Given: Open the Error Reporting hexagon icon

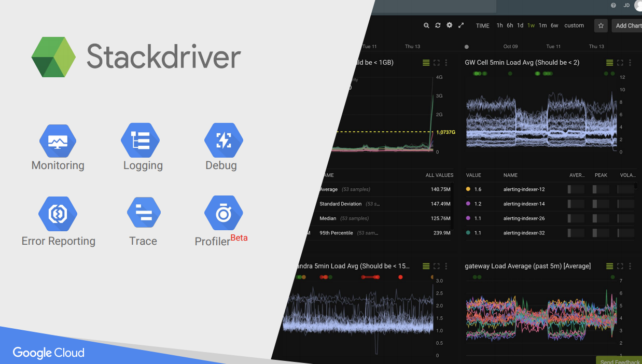Looking at the screenshot, I should (x=58, y=214).
